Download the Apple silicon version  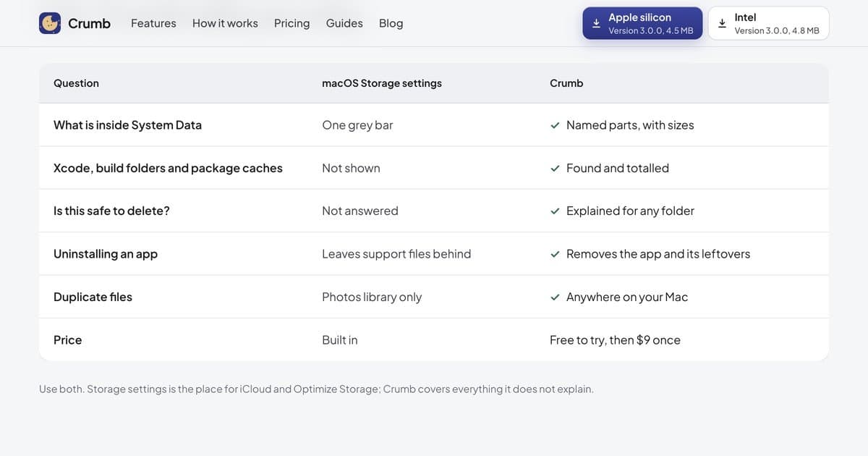pyautogui.click(x=642, y=23)
